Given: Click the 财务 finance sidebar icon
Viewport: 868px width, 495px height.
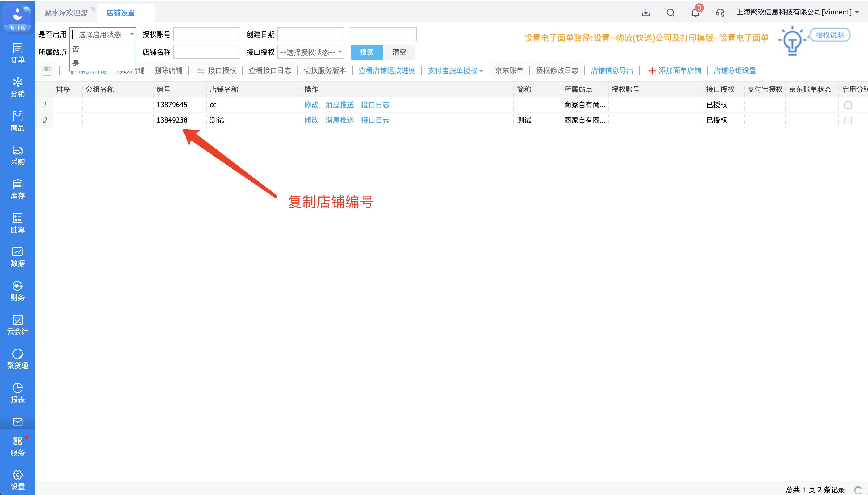Looking at the screenshot, I should coord(17,291).
